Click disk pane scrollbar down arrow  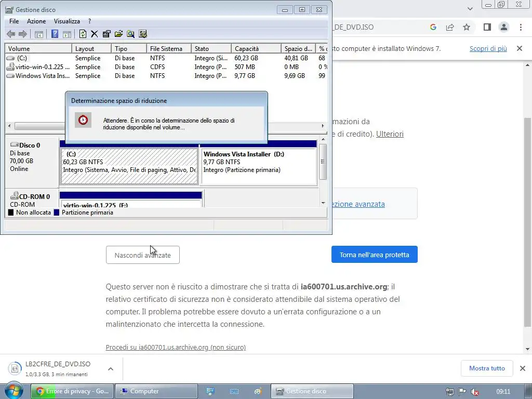(323, 203)
